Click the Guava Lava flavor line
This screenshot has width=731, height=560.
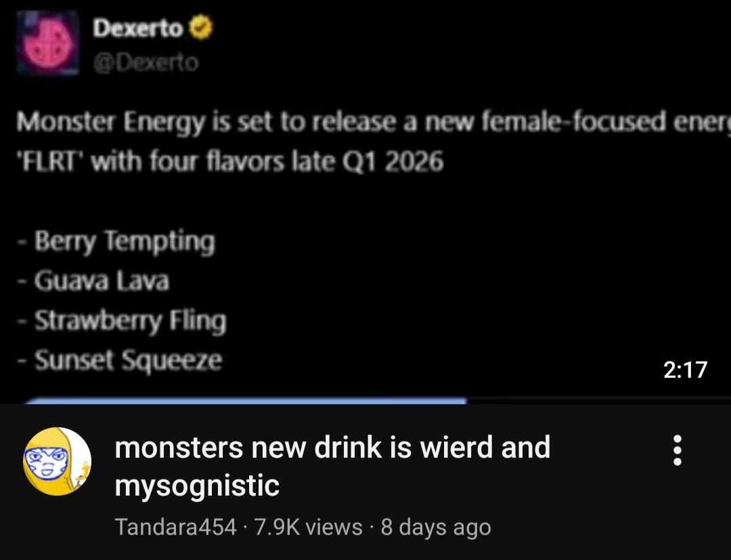tap(93, 281)
